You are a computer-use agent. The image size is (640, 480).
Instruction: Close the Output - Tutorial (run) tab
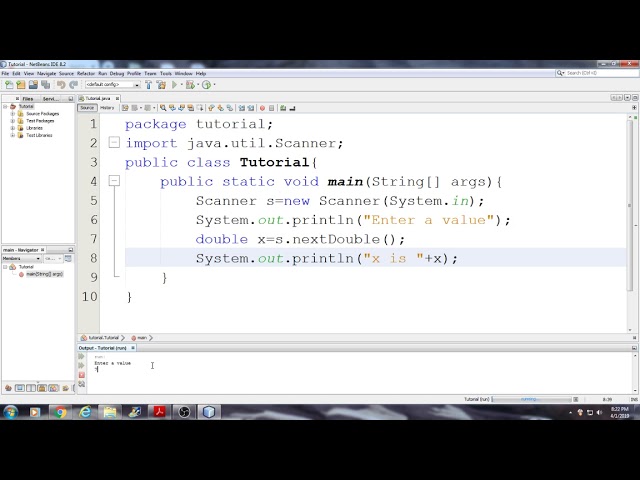[x=133, y=348]
